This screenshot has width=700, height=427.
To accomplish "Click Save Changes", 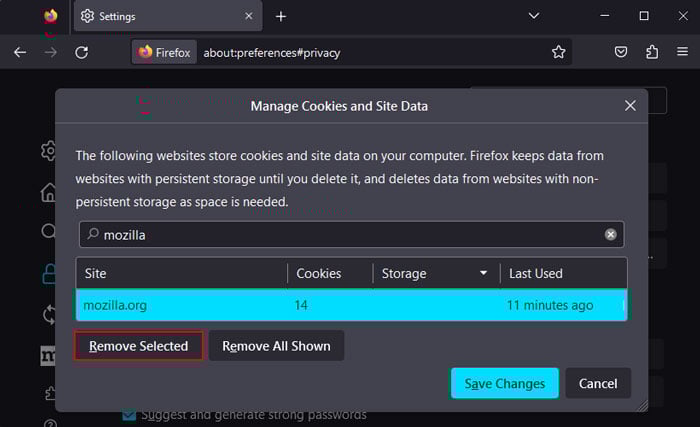I will (x=504, y=383).
